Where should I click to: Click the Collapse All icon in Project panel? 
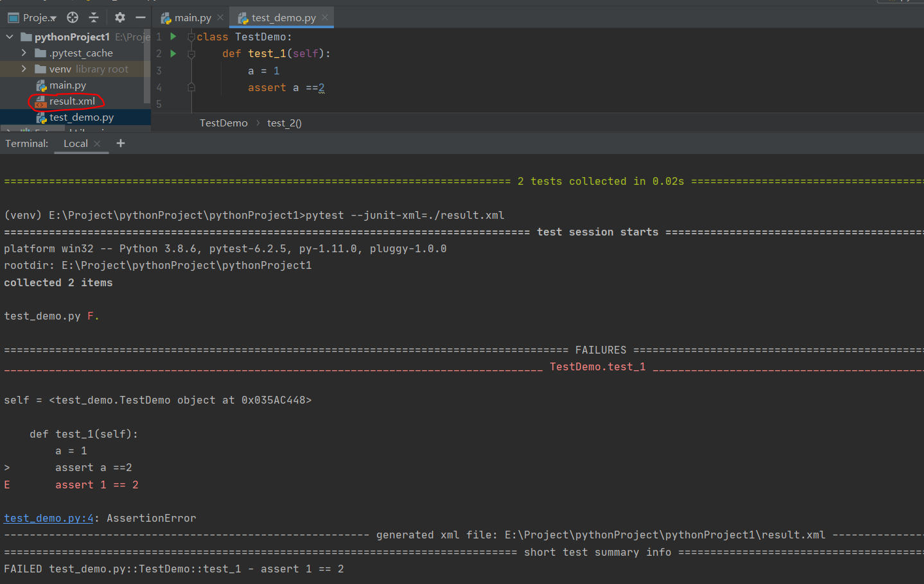(x=94, y=17)
